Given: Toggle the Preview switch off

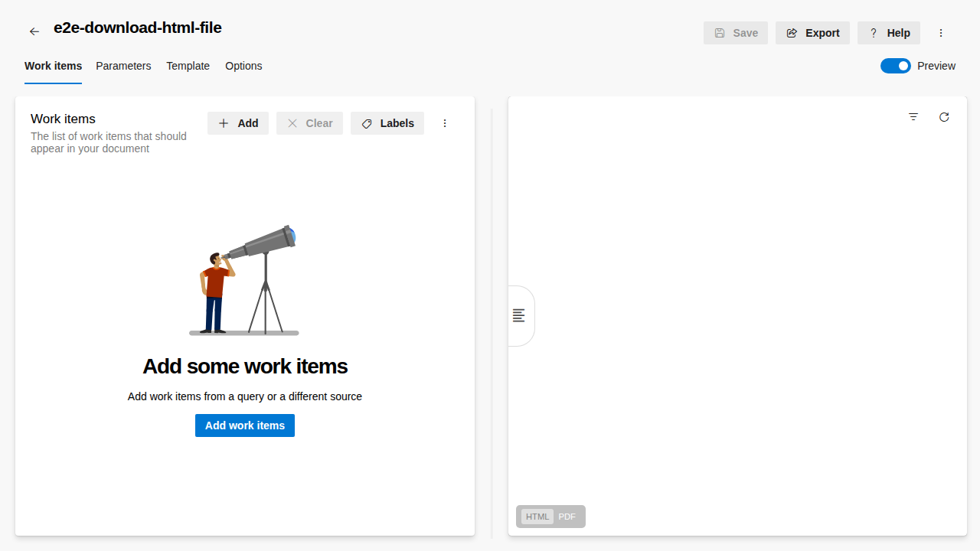Looking at the screenshot, I should (895, 66).
